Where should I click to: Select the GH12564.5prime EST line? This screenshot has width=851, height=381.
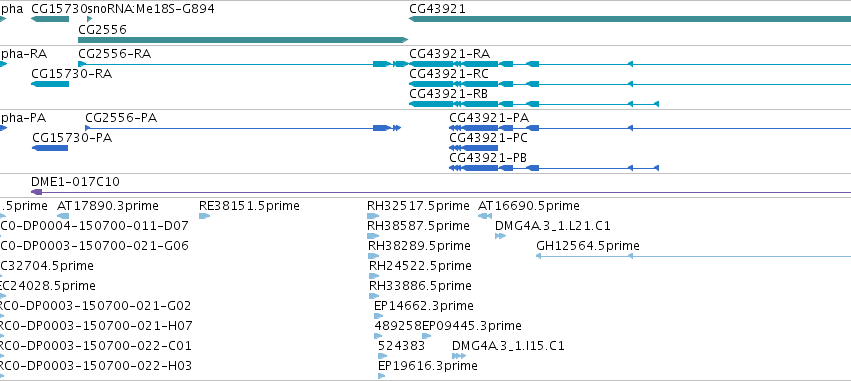point(693,256)
